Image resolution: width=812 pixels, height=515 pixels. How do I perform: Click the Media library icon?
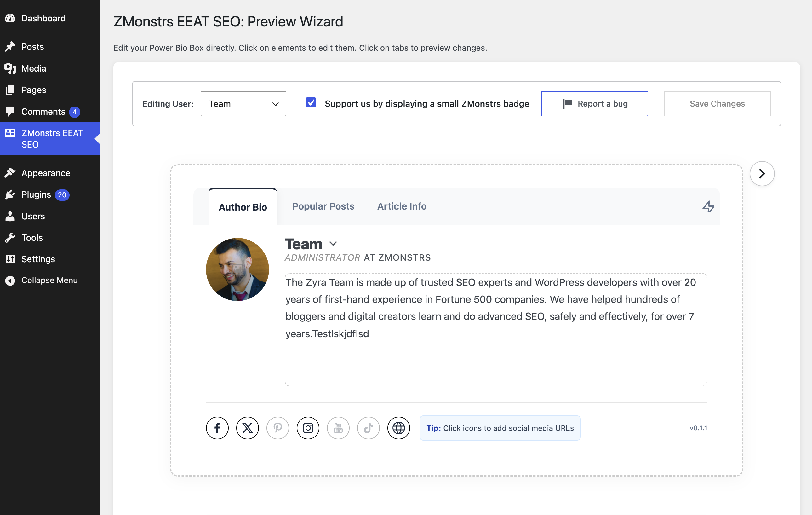point(10,68)
